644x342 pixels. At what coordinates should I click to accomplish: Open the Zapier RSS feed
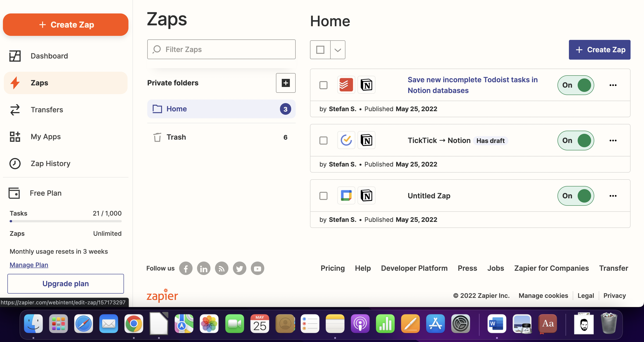click(221, 268)
